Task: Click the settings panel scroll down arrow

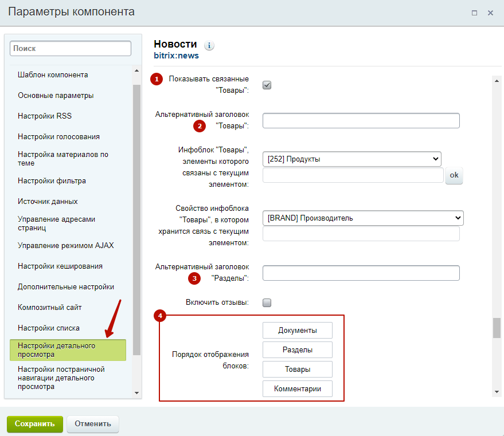Action: click(497, 392)
